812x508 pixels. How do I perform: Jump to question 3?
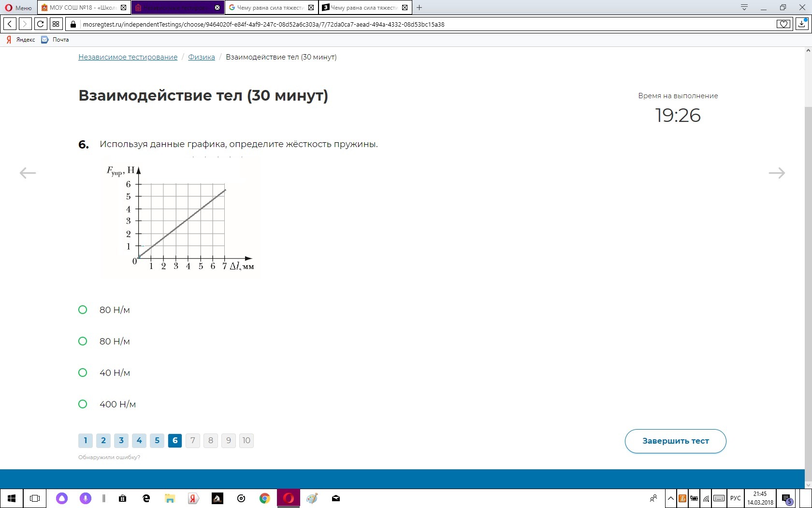click(121, 440)
